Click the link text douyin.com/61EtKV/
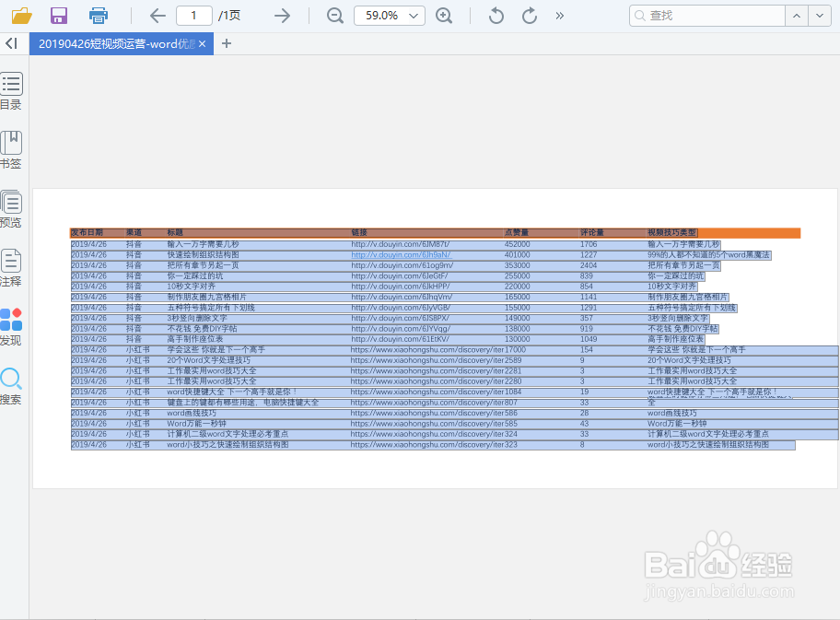 point(400,339)
